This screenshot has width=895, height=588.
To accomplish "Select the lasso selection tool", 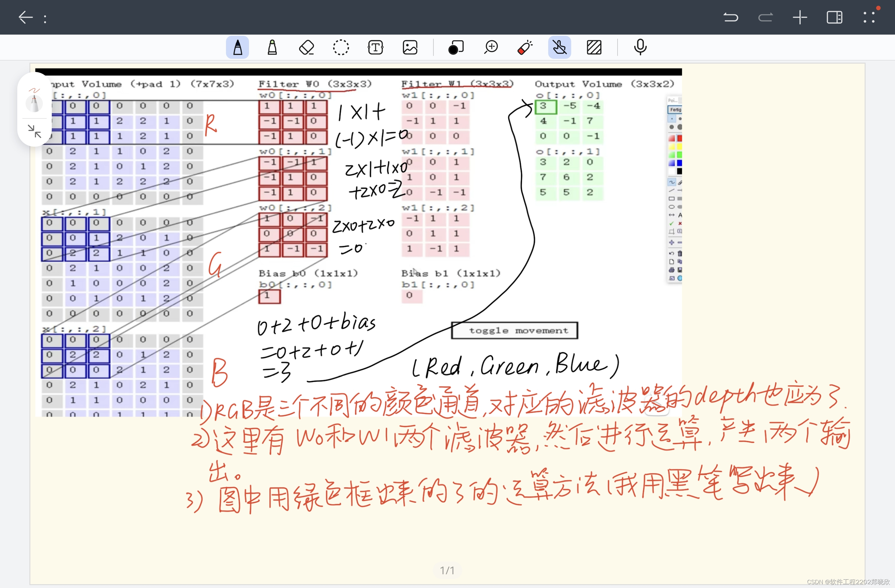I will point(341,48).
